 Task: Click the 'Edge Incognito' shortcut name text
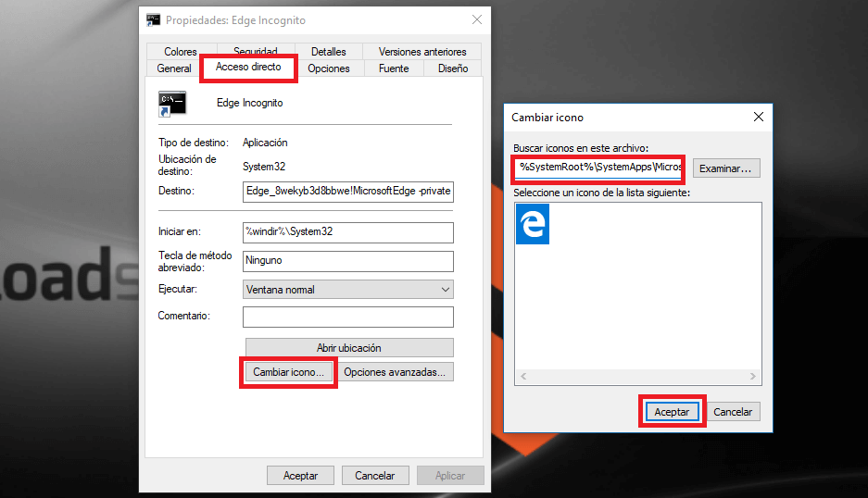250,103
